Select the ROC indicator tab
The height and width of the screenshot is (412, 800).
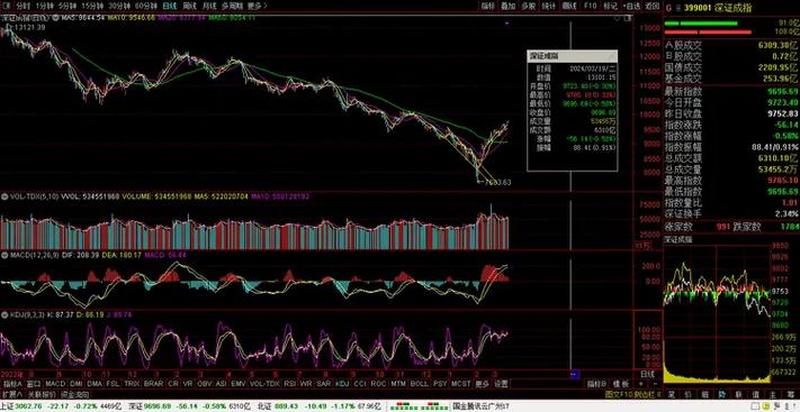[x=378, y=383]
